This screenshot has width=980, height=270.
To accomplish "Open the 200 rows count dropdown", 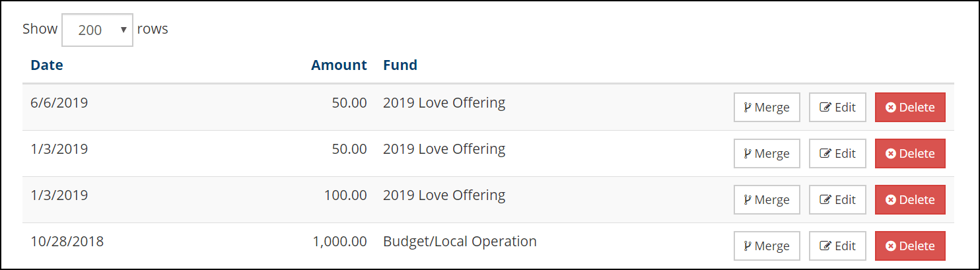I will [98, 30].
